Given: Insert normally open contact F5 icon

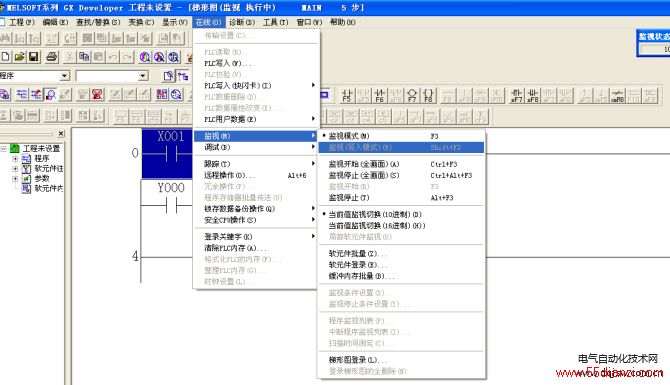Looking at the screenshot, I should pos(347,95).
